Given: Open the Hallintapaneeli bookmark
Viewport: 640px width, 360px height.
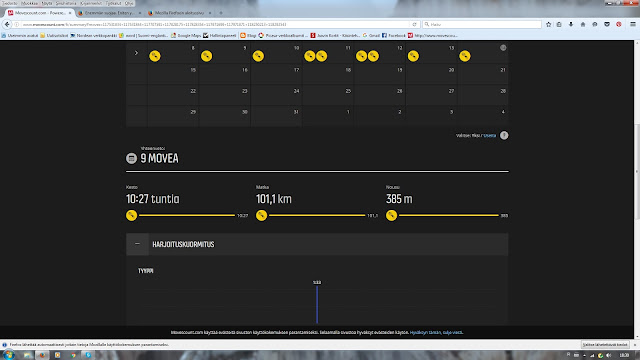Looking at the screenshot, I should (220, 36).
